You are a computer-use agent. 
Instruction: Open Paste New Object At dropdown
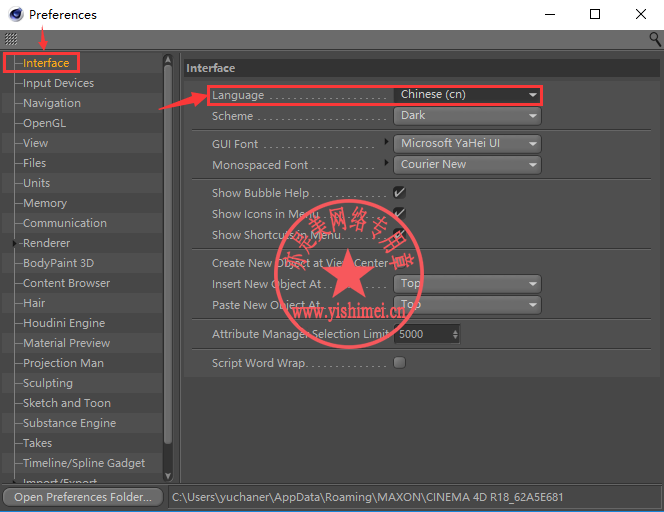click(x=467, y=305)
